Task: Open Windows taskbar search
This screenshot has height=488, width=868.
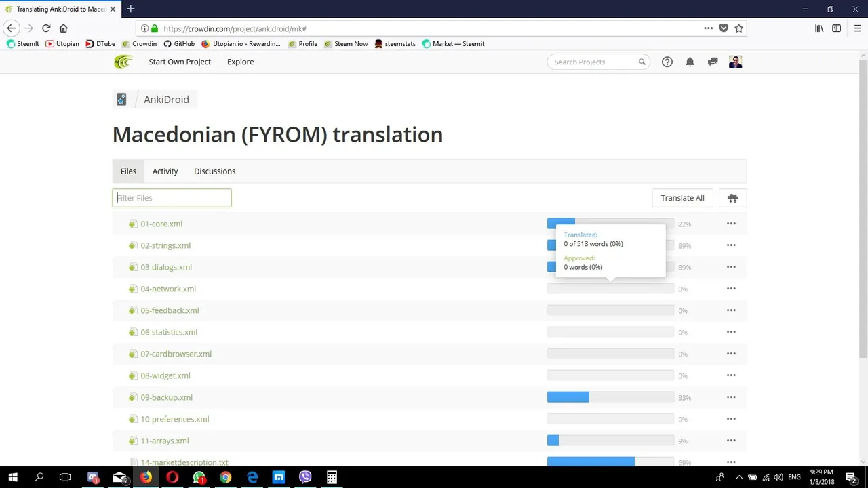Action: [x=39, y=477]
